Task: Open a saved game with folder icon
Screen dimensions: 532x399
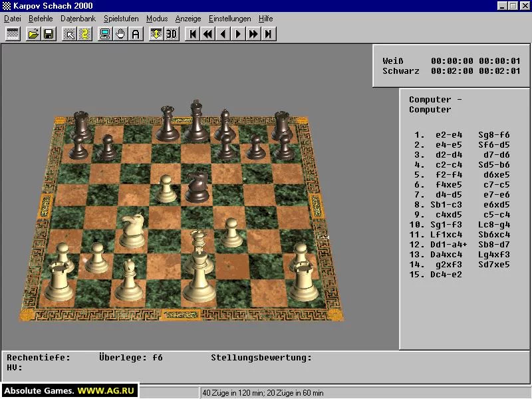Action: click(x=33, y=34)
